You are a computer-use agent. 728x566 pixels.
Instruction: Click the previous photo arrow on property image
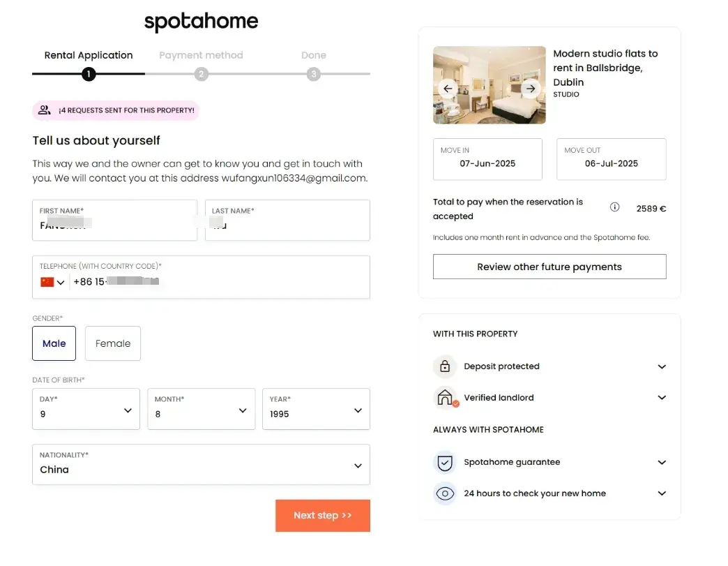pyautogui.click(x=448, y=89)
